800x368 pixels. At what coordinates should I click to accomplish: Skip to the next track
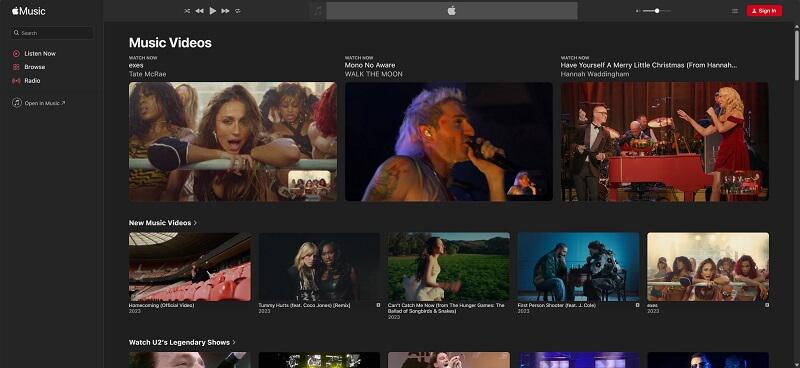click(225, 11)
